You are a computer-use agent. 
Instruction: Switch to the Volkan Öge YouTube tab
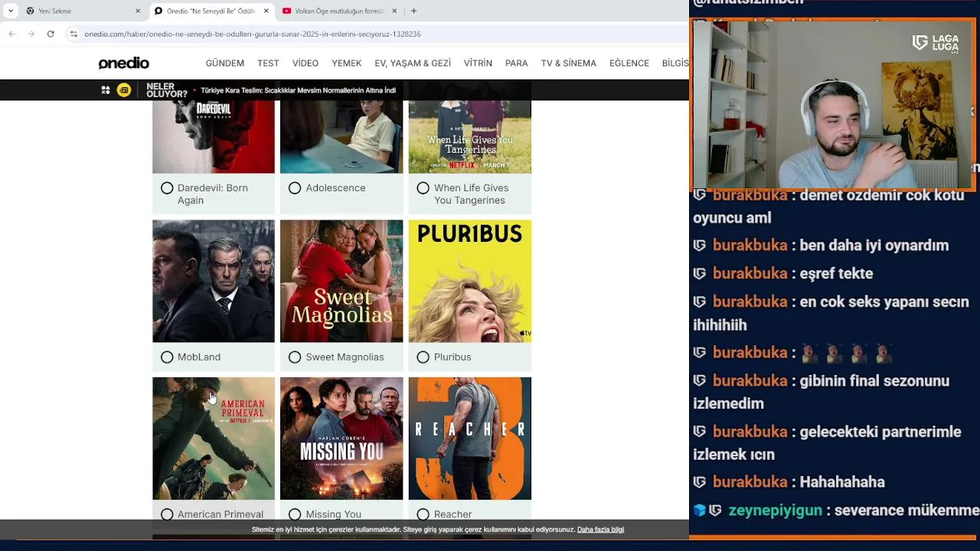click(340, 11)
